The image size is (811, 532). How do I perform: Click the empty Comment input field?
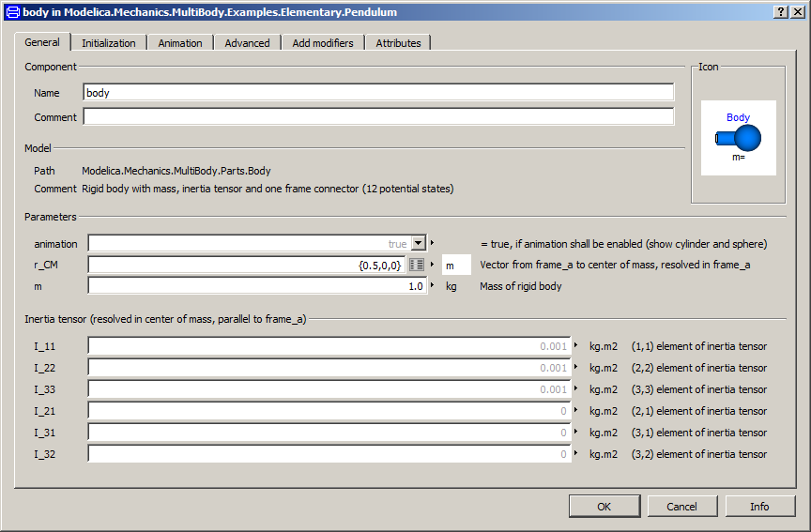(378, 117)
